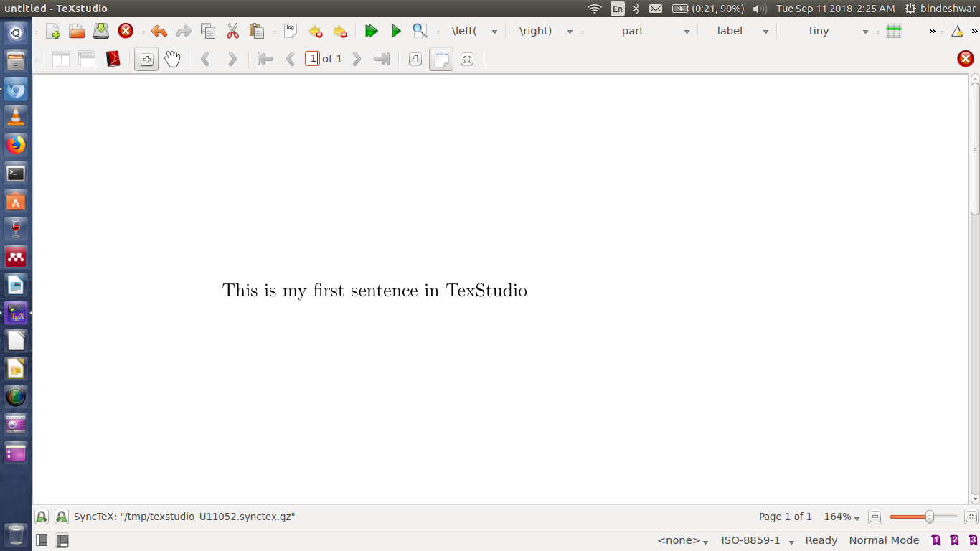Screen dimensions: 980x551
Task: Click Page 1 of 1 status text
Action: 786,517
